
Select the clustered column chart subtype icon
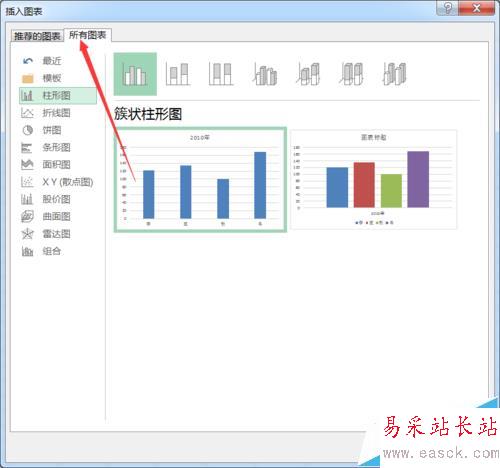(135, 74)
